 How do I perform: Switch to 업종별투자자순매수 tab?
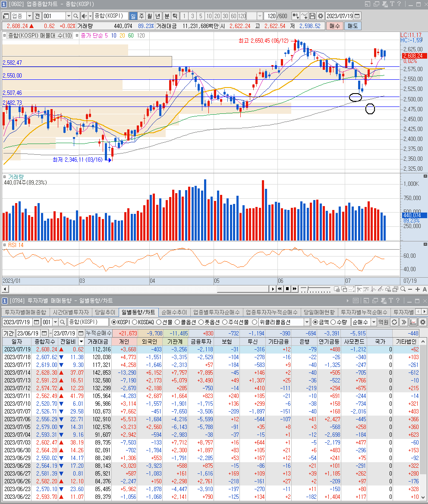[217, 313]
